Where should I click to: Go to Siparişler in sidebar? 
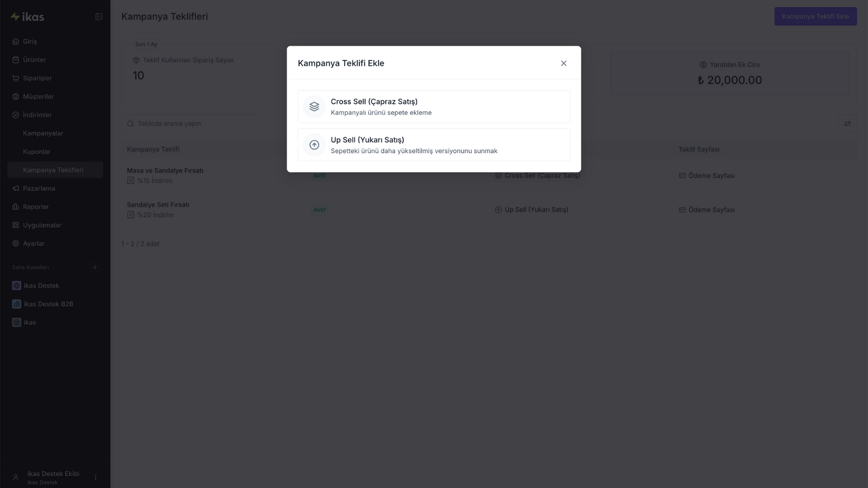[x=37, y=78]
